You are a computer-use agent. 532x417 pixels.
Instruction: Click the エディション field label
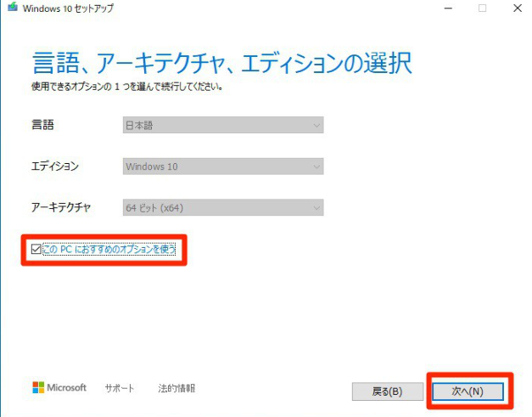coord(55,166)
